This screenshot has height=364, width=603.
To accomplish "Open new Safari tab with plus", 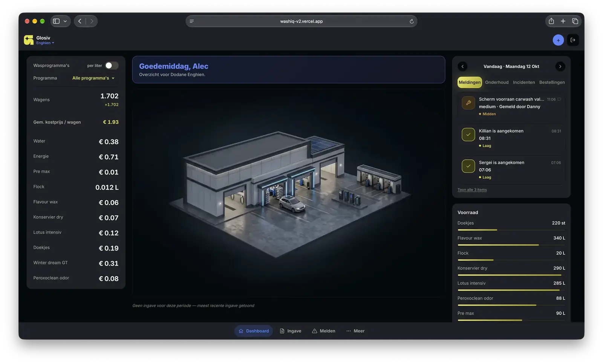I will coord(563,21).
